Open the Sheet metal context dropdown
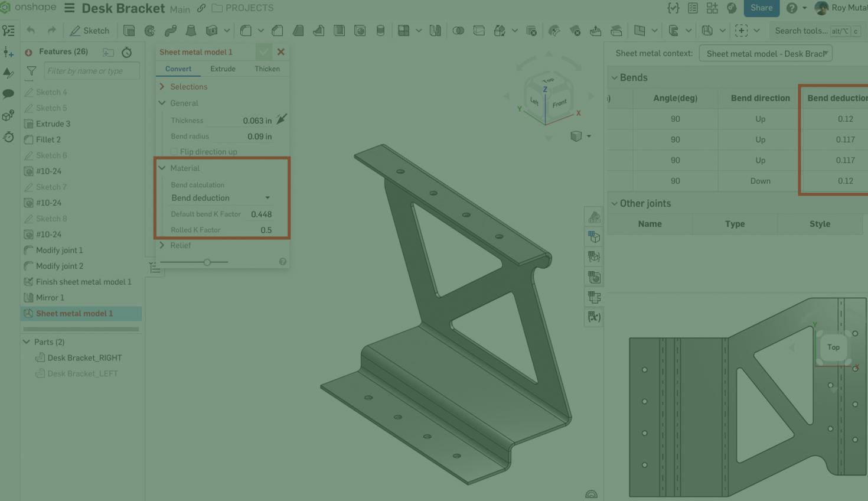This screenshot has width=868, height=501. 765,54
